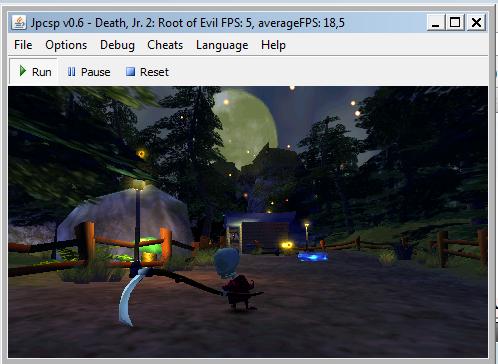Open the Options menu
This screenshot has width=498, height=364.
point(66,45)
